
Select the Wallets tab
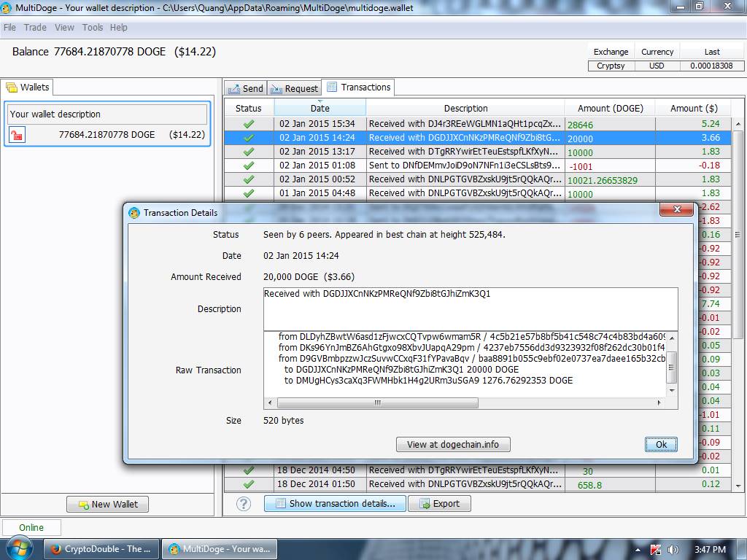(x=28, y=87)
